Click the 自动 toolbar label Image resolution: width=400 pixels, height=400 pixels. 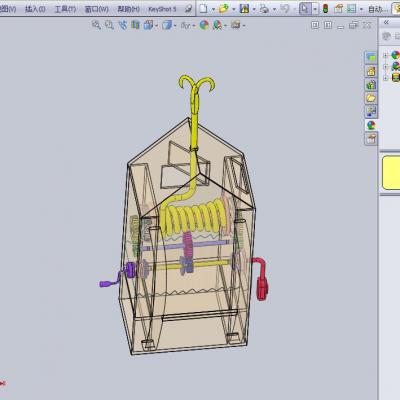tap(378, 9)
